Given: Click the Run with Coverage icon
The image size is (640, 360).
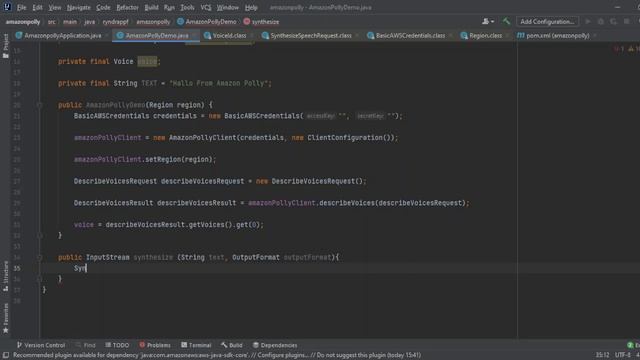Looking at the screenshot, I should tap(613, 22).
